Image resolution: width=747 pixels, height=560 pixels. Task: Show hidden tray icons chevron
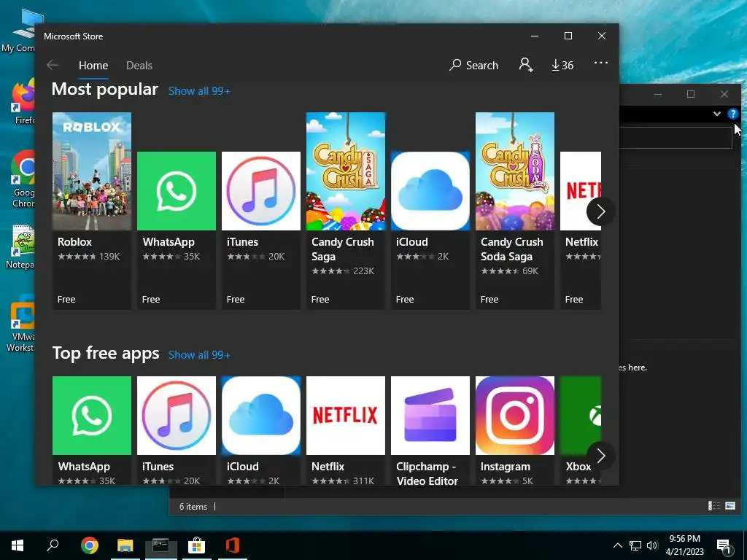pyautogui.click(x=617, y=545)
